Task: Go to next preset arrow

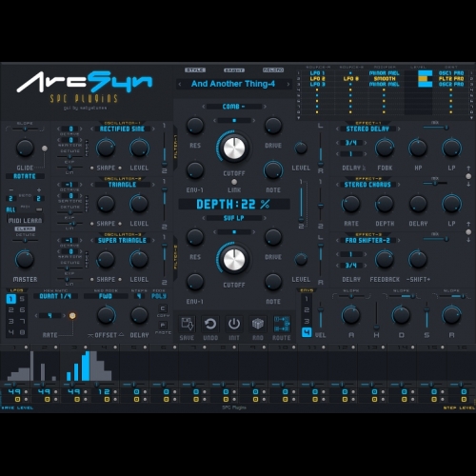Action: pos(288,84)
